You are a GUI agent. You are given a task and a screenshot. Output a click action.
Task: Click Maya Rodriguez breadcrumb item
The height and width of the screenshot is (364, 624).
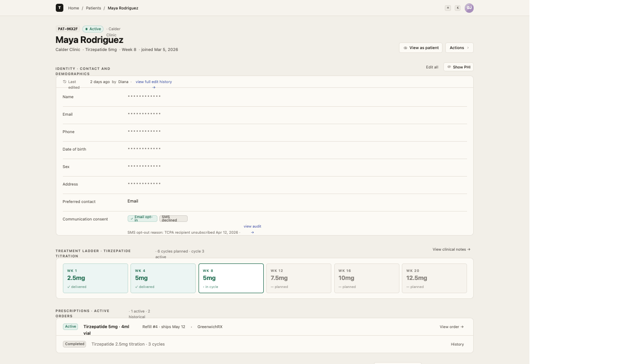coord(123,8)
